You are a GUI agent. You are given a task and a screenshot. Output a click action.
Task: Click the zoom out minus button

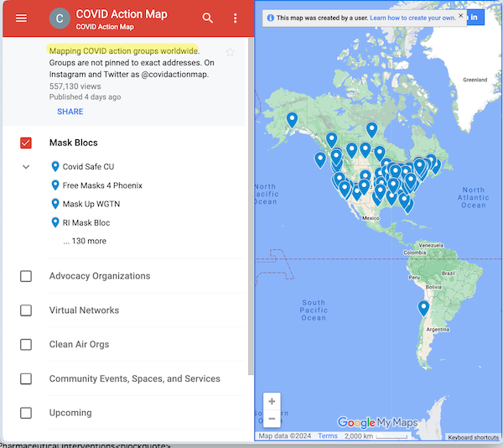272,419
